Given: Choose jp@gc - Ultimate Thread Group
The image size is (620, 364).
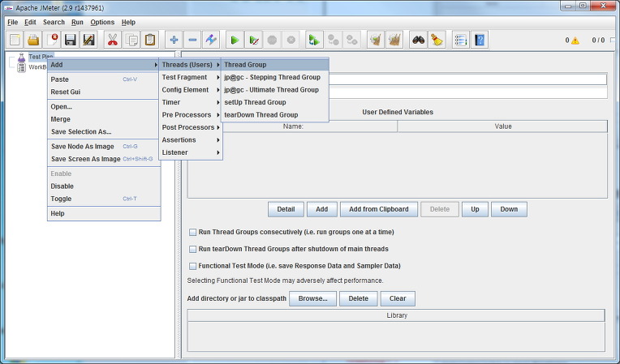Looking at the screenshot, I should [x=275, y=90].
